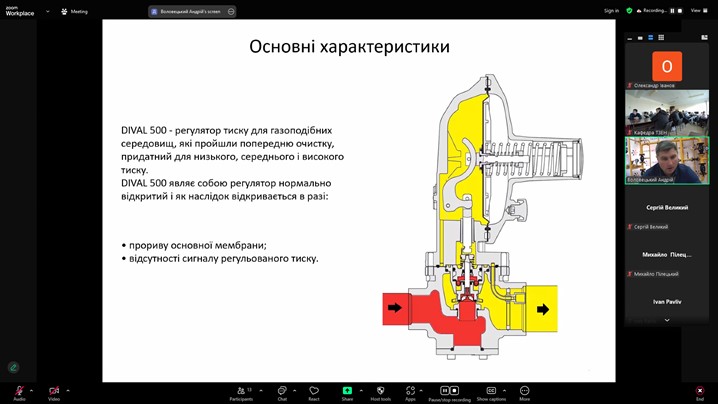The height and width of the screenshot is (404, 718).
Task: Show more participants with down chevron
Action: (x=667, y=320)
